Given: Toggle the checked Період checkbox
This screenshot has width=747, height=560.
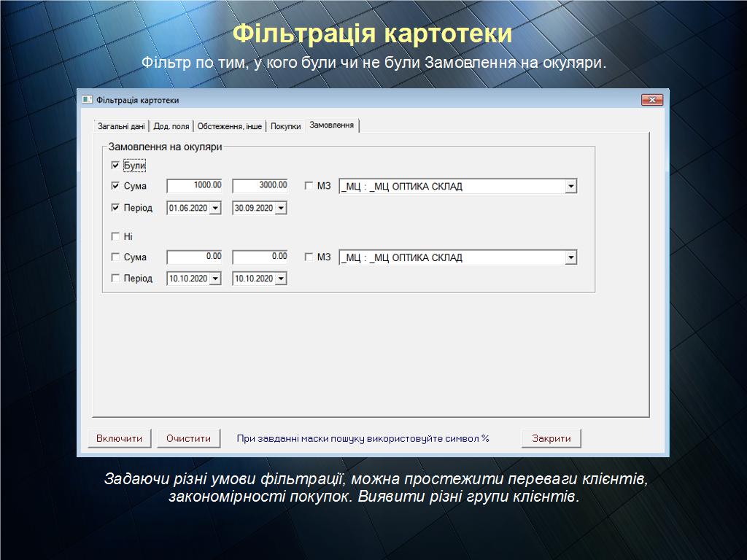Looking at the screenshot, I should (115, 208).
